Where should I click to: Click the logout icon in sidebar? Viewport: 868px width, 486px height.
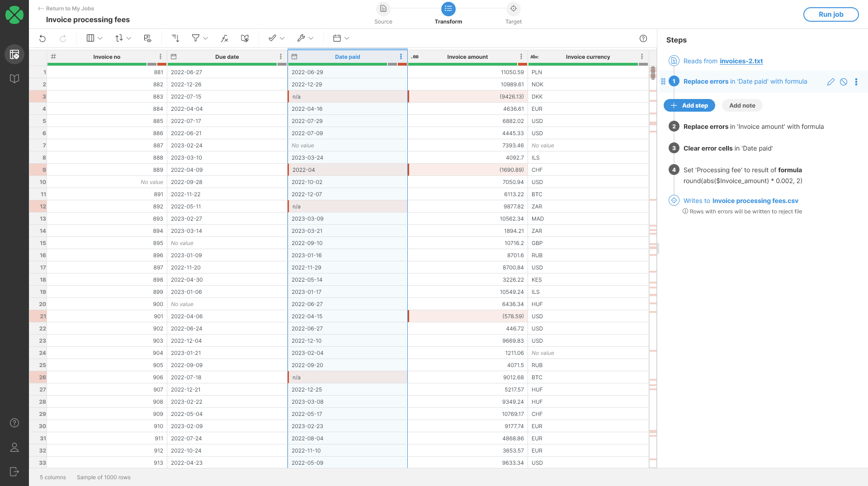click(14, 472)
